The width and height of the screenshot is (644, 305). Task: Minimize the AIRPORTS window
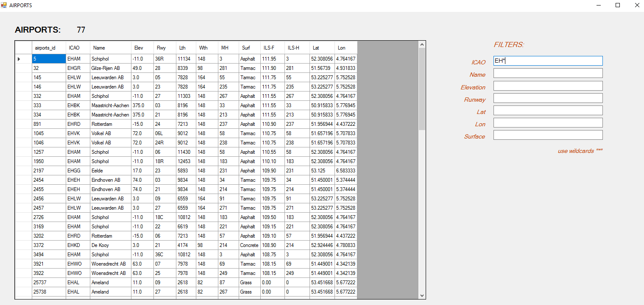pos(599,5)
